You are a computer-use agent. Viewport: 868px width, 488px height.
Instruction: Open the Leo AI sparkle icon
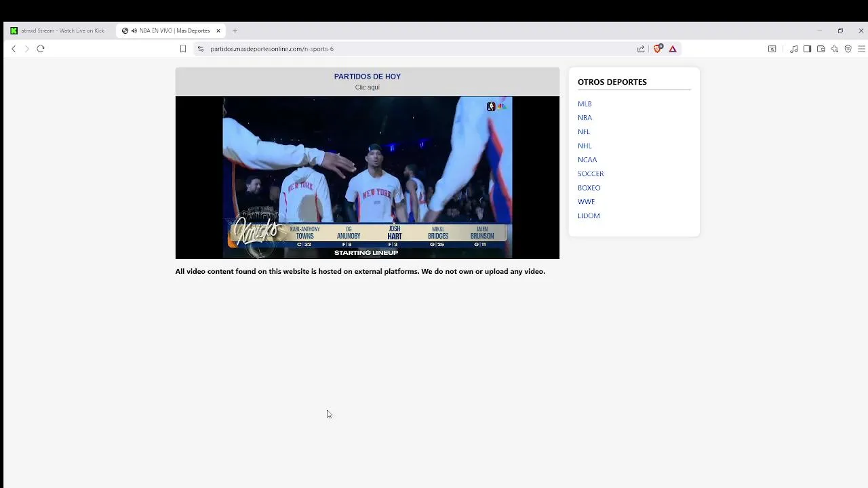click(834, 49)
